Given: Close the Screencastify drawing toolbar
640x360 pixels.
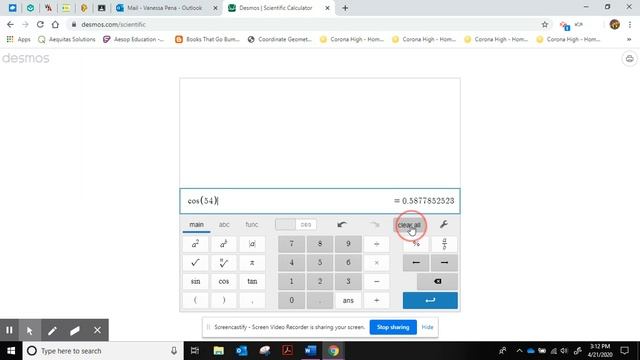Looking at the screenshot, I should click(x=97, y=330).
